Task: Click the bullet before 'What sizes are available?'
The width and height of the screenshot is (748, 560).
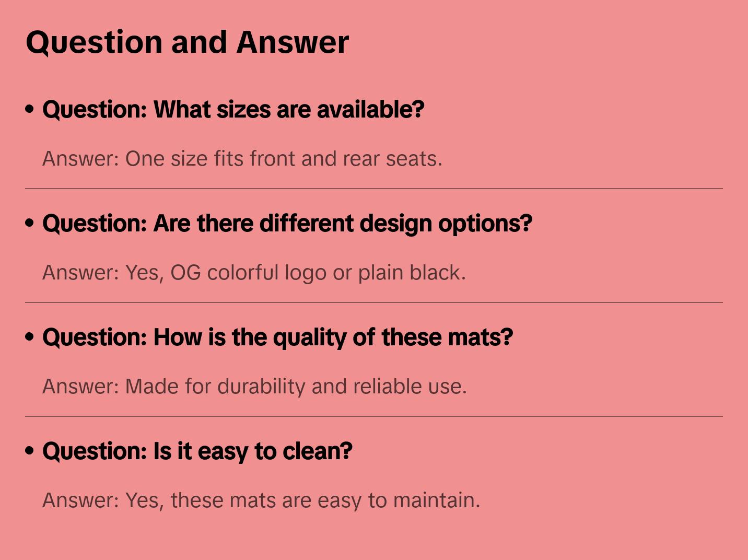Action: tap(30, 109)
